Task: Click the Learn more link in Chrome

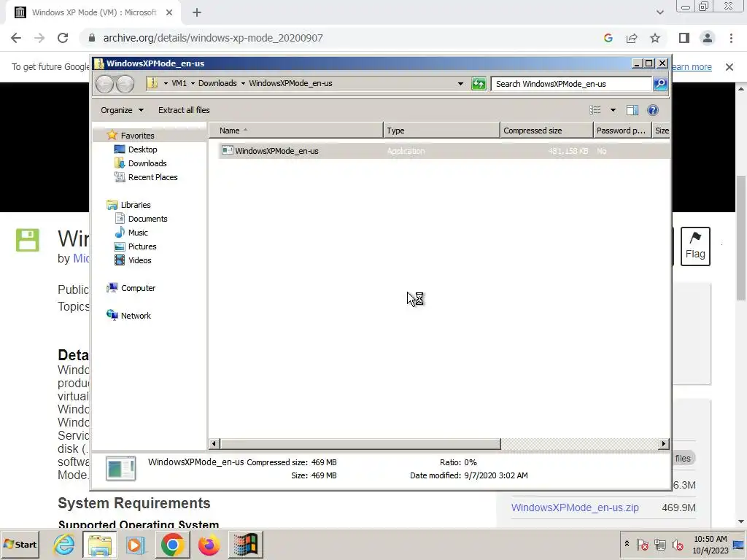Action: coord(692,67)
